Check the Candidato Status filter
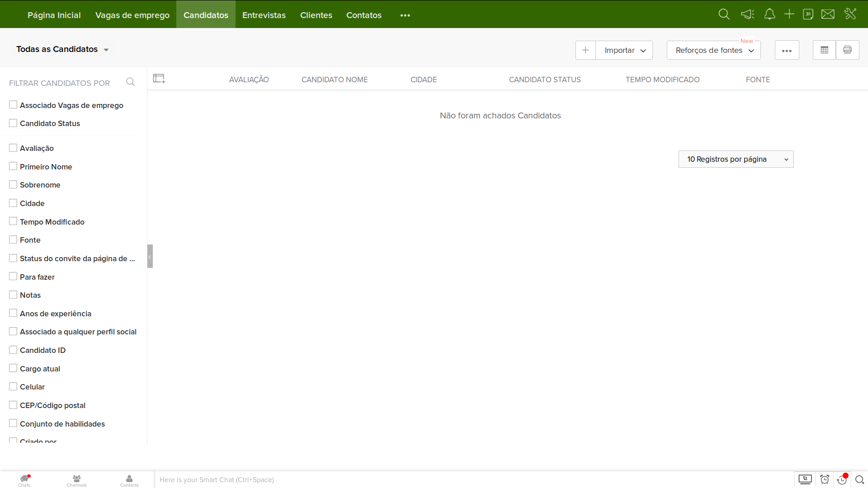868x488 pixels. [x=13, y=123]
